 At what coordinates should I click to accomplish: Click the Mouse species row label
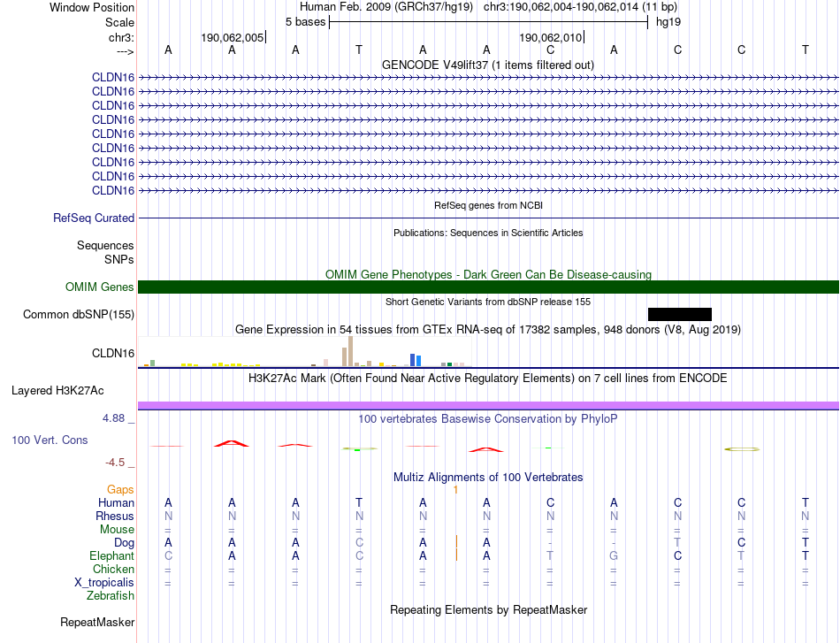point(117,530)
